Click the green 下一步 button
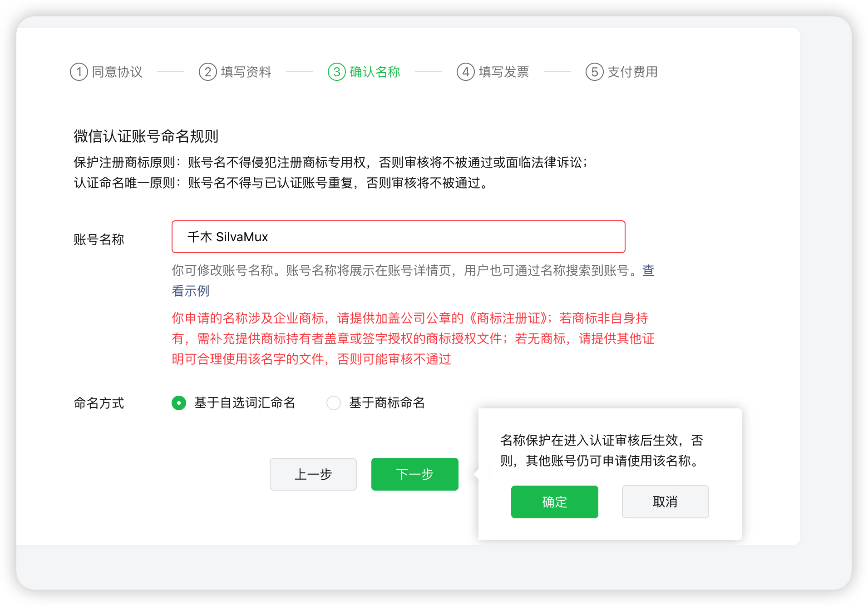The height and width of the screenshot is (606, 868). (415, 474)
